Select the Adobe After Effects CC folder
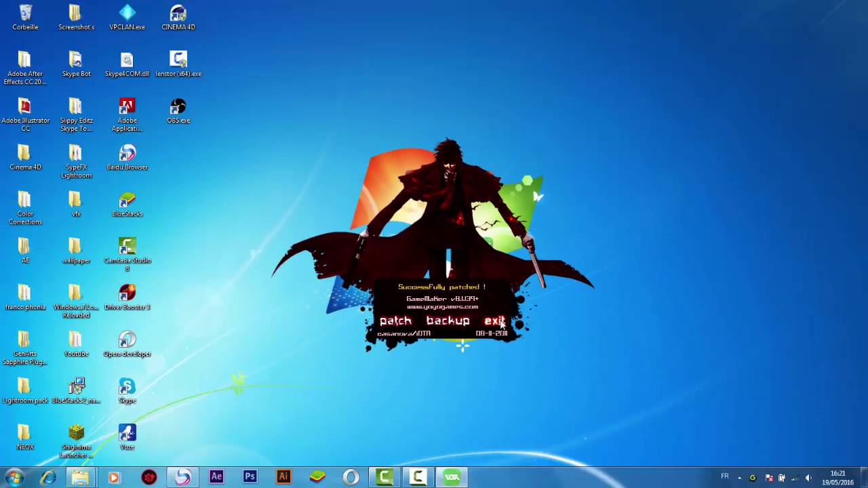The height and width of the screenshot is (488, 868). tap(25, 68)
